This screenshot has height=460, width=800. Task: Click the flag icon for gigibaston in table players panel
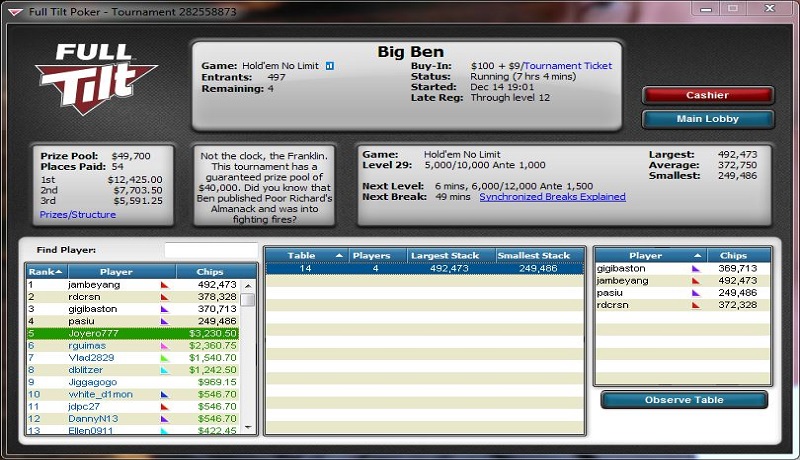coord(695,269)
